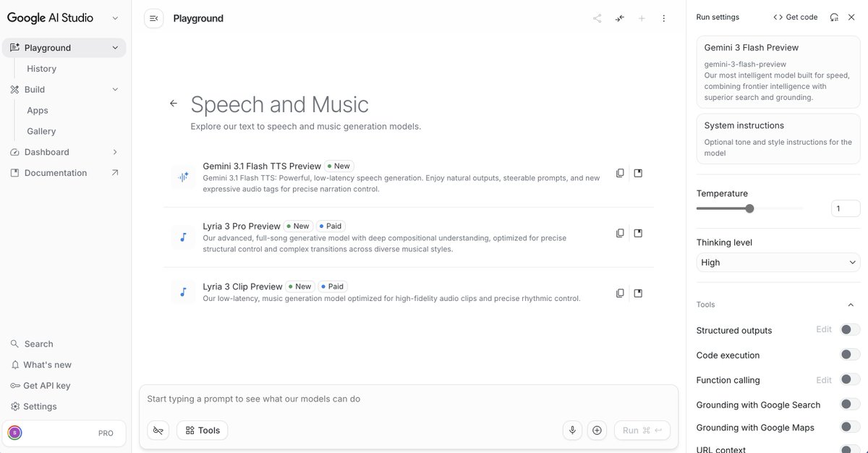The height and width of the screenshot is (453, 868).
Task: Click the compare mode arrows icon
Action: pos(619,18)
